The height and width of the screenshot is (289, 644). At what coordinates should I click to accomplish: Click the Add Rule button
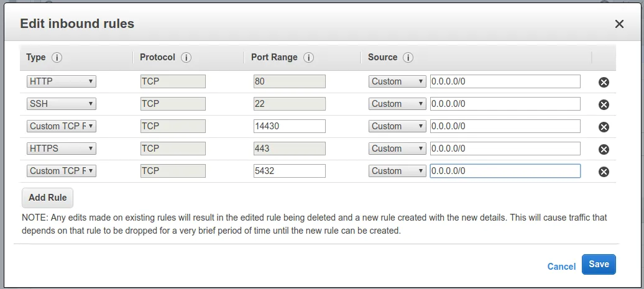(x=48, y=198)
